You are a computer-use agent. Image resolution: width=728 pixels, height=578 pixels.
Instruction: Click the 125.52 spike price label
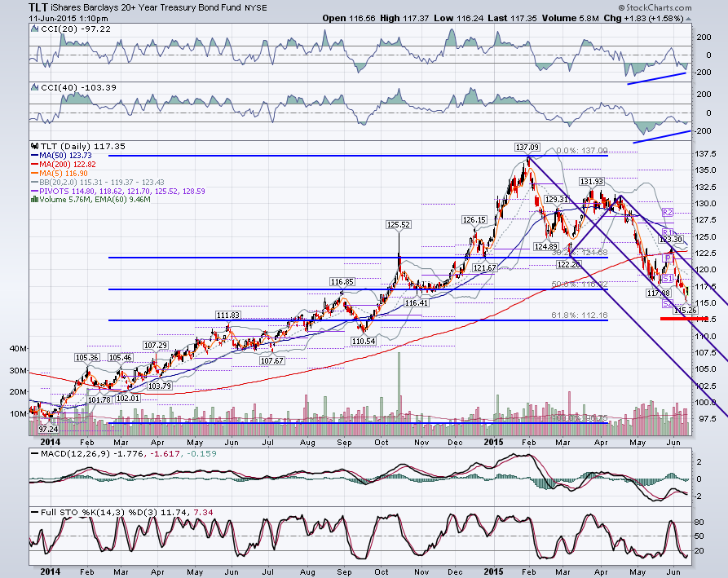click(x=399, y=225)
